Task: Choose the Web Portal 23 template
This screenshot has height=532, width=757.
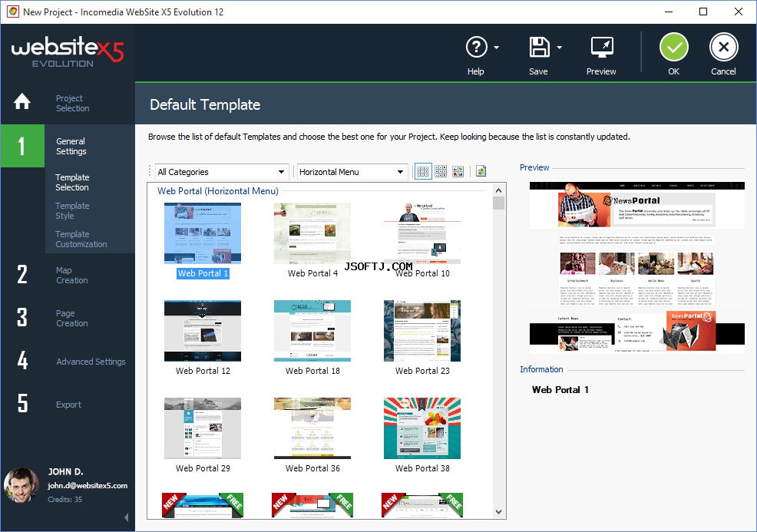Action: [x=422, y=331]
